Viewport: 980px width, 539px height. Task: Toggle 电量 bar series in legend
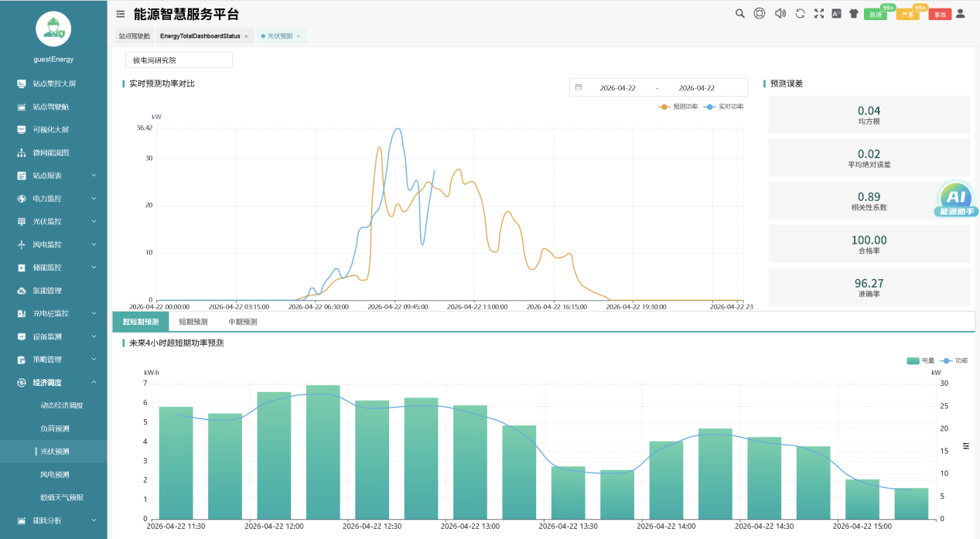tap(920, 360)
